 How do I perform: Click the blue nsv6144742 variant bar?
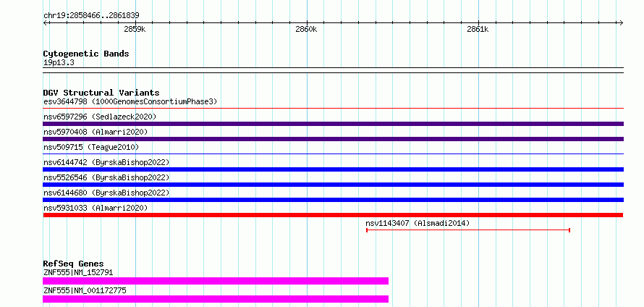point(333,169)
